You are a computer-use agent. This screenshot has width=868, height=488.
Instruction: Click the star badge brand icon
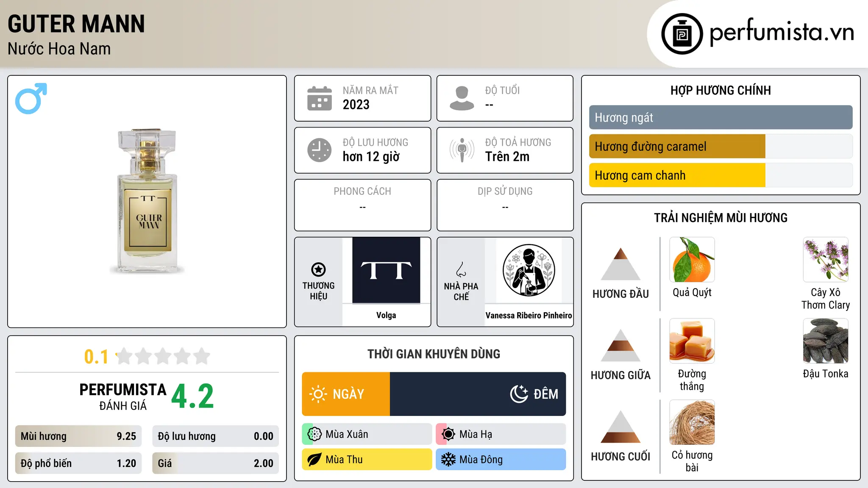[318, 269]
